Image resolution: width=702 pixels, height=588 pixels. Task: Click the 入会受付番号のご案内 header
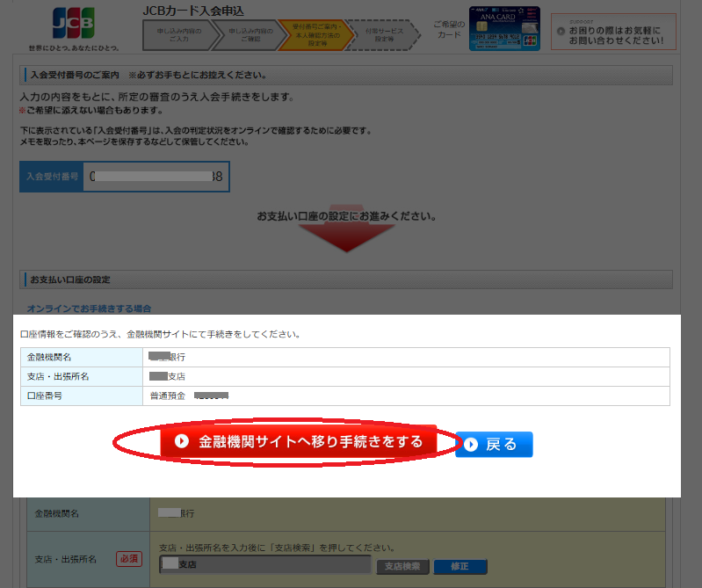tap(346, 76)
